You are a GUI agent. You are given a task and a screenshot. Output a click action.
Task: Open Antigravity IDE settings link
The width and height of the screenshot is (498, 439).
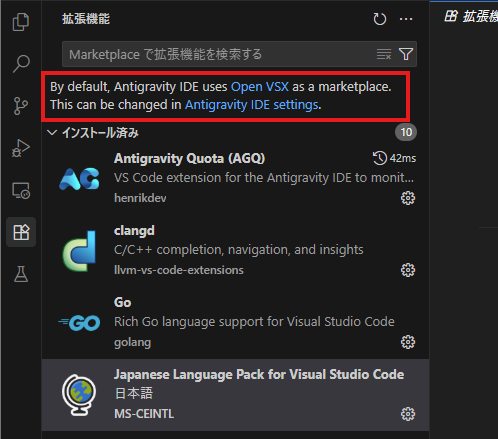(x=252, y=105)
